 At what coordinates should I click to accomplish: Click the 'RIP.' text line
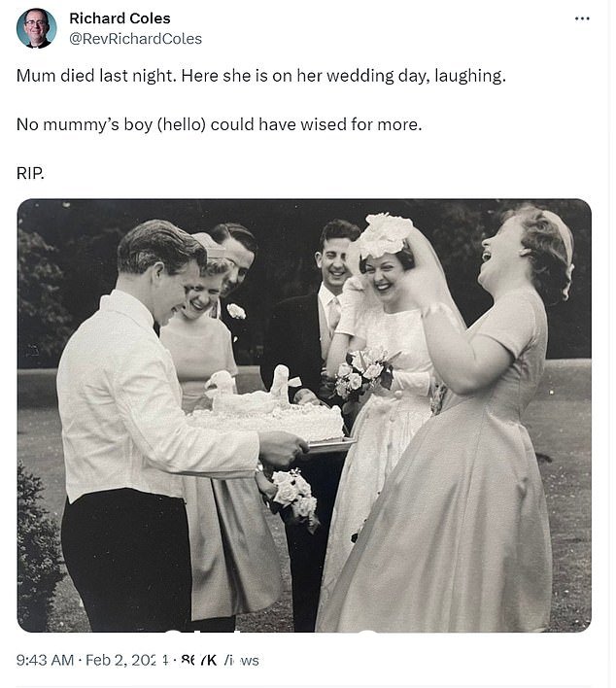click(x=30, y=173)
